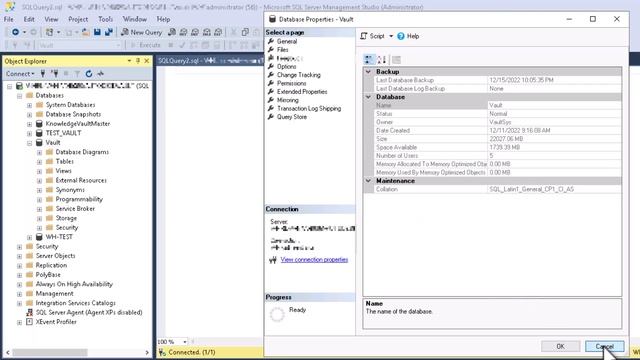Click the WH-TEST database icon

coord(39,237)
